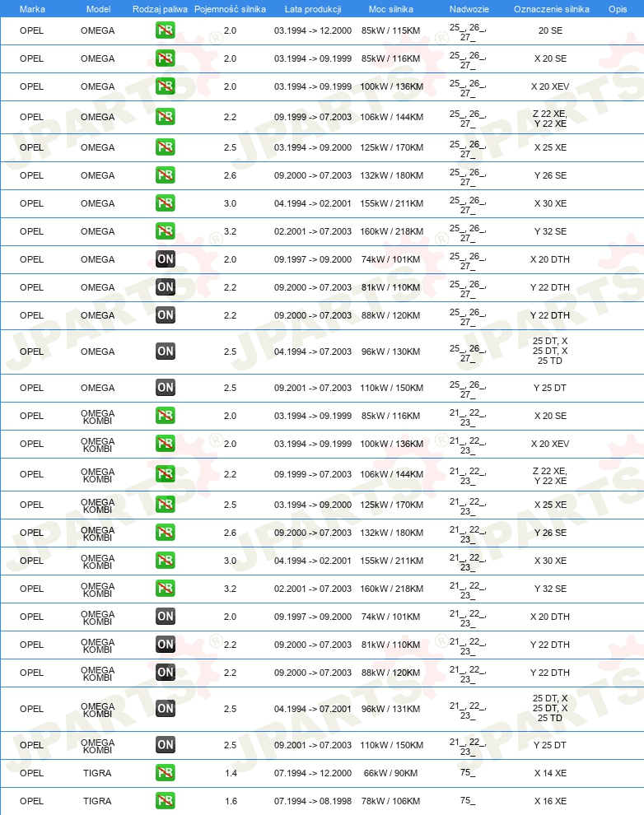Click diesel ON icon in OMEGA KOMBI X 20 DTH row
The width and height of the screenshot is (644, 815).
tap(166, 617)
